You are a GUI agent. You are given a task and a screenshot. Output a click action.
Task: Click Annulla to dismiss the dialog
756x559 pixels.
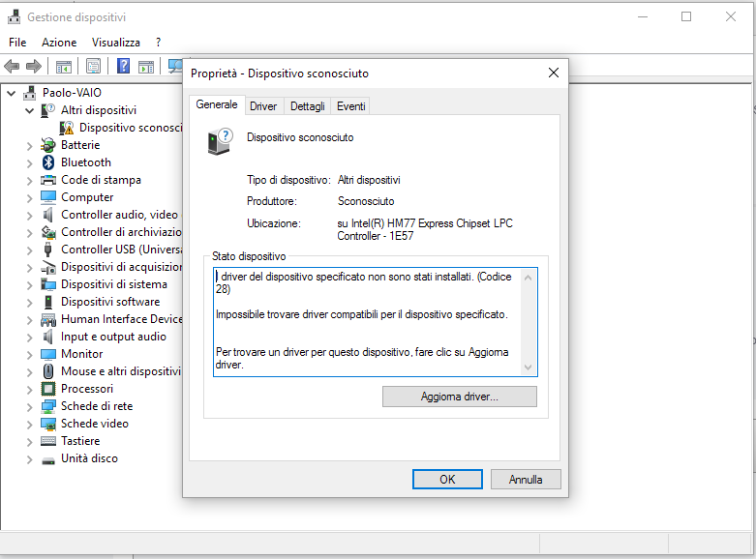click(x=526, y=479)
